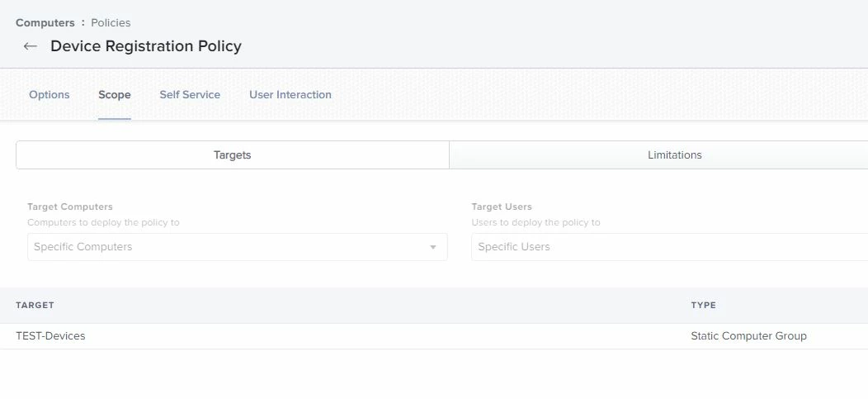
Task: Sort by the TARGET column header
Action: (35, 306)
